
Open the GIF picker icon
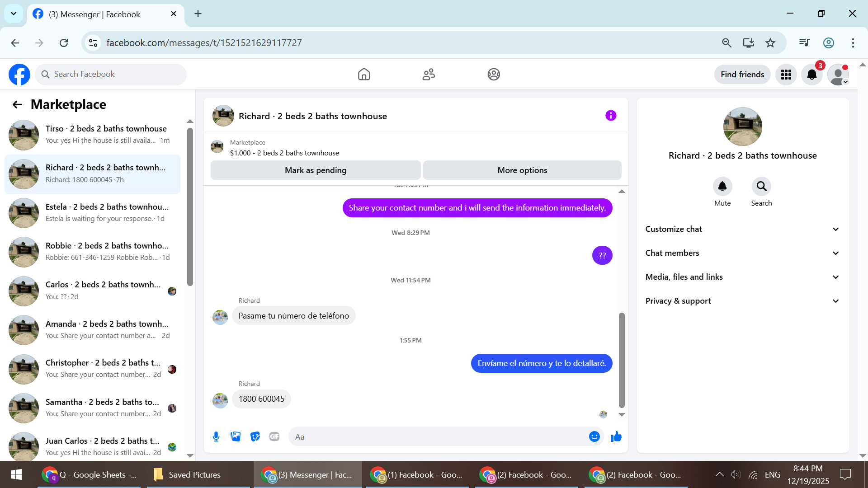click(274, 436)
